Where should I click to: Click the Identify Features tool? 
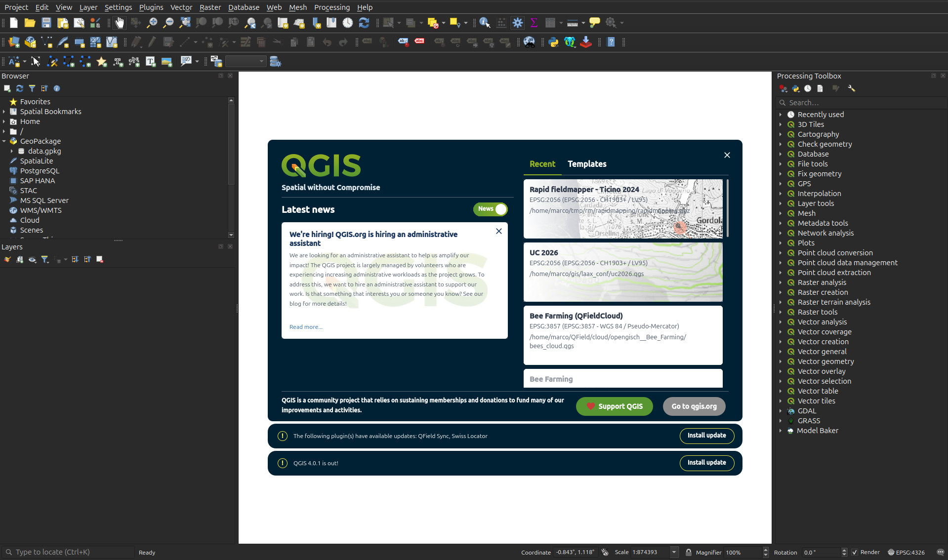click(x=485, y=23)
